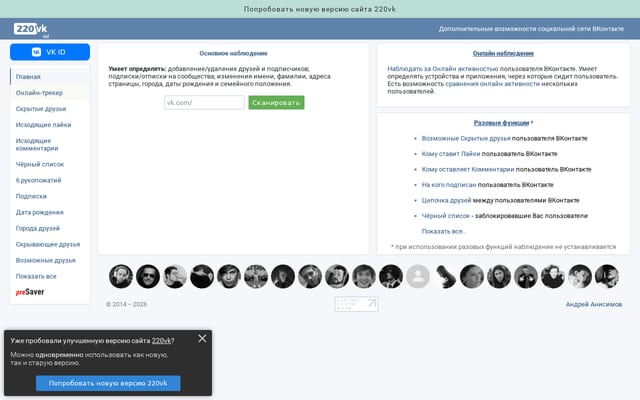
Task: Open Чёрный список link in functions list
Action: 446,216
